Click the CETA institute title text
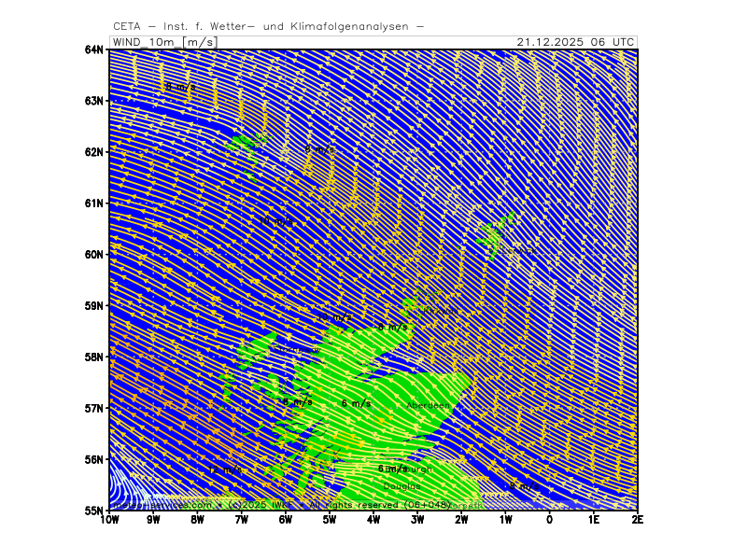 (x=268, y=26)
